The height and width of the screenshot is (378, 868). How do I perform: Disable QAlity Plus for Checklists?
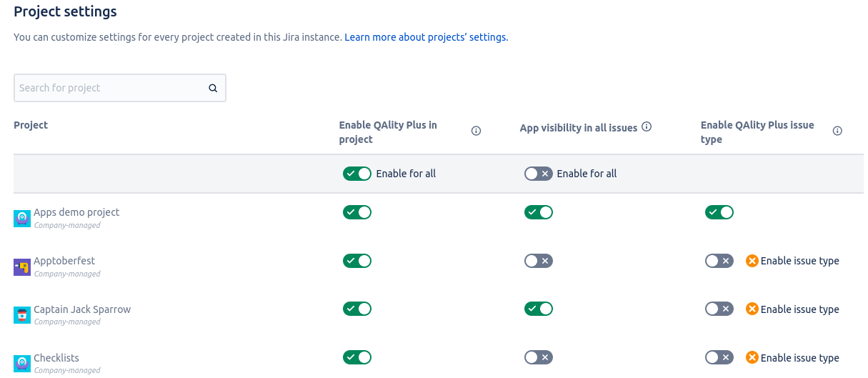357,357
